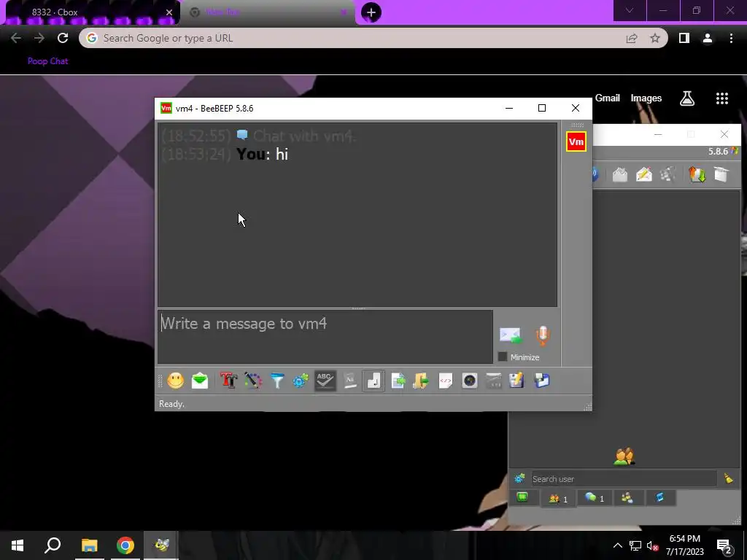Click in Write a message to vm4 field
Viewport: 747px width, 560px height.
pos(325,337)
